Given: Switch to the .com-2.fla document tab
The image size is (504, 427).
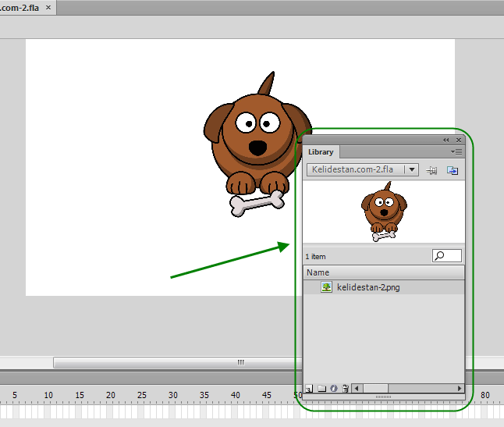Looking at the screenshot, I should tap(20, 7).
